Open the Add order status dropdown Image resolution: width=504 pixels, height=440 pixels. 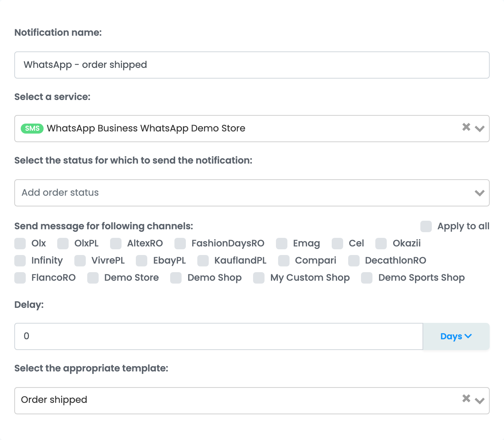(x=252, y=193)
